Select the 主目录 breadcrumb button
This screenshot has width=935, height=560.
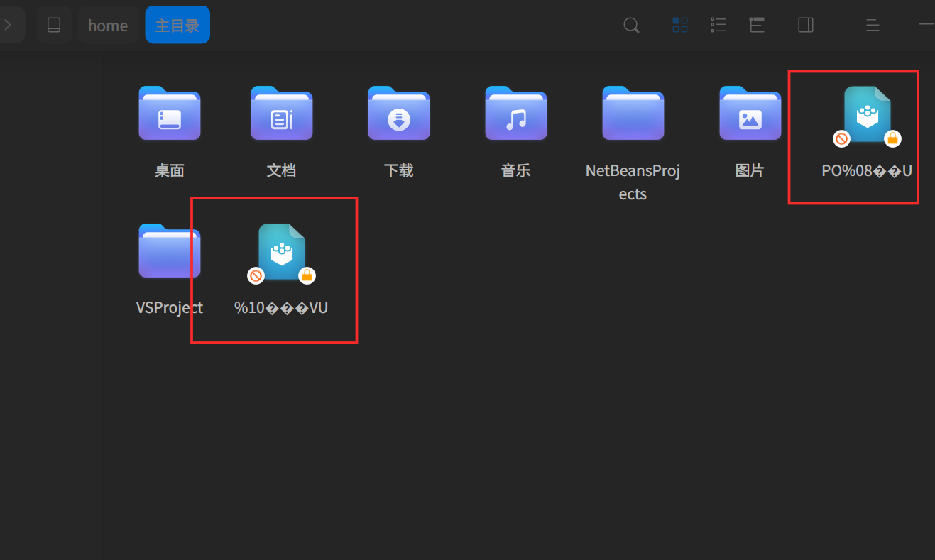coord(177,26)
